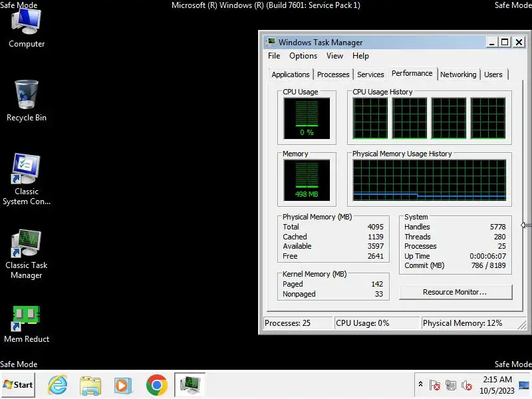
Task: Open the Options menu
Action: click(x=303, y=56)
